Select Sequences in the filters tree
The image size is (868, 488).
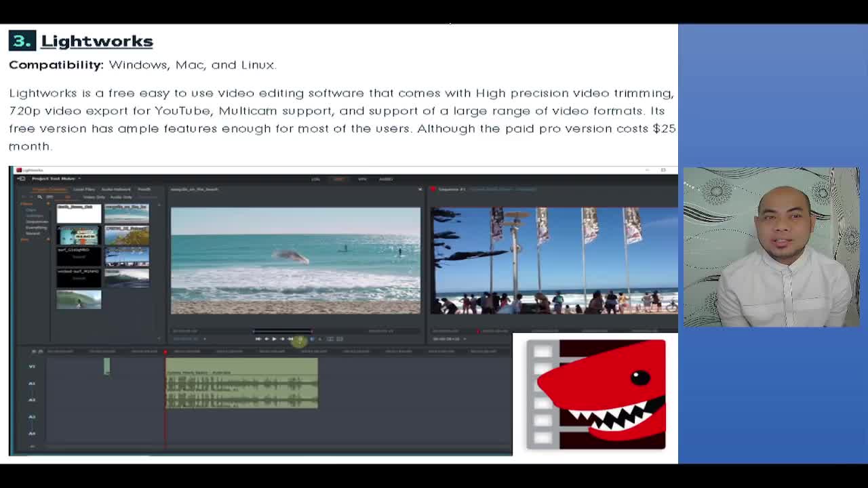[x=37, y=222]
